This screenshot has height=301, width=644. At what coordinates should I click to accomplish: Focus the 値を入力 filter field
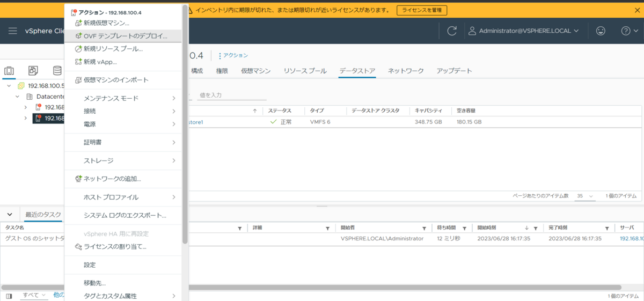[232, 95]
